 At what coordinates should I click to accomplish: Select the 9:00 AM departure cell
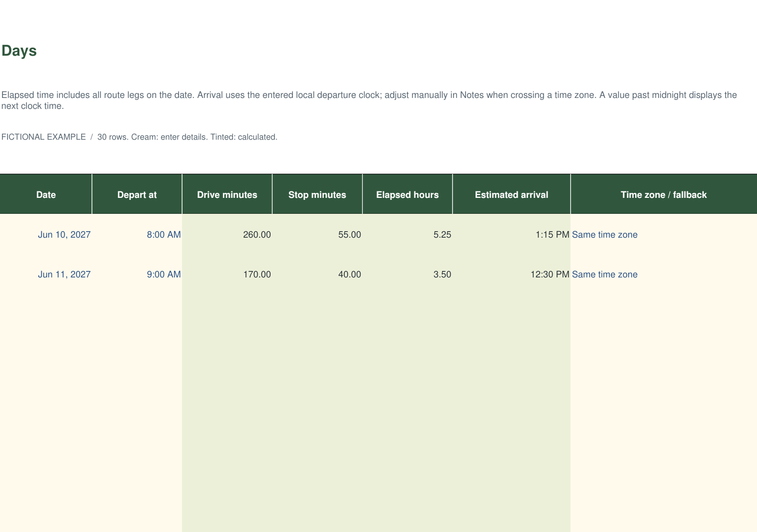[137, 274]
